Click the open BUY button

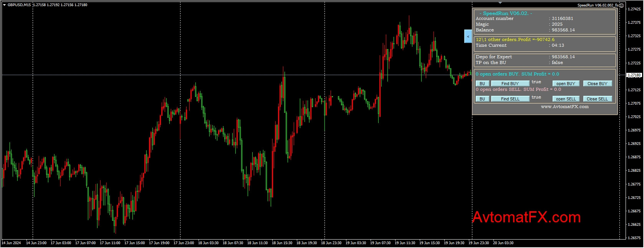pos(566,84)
